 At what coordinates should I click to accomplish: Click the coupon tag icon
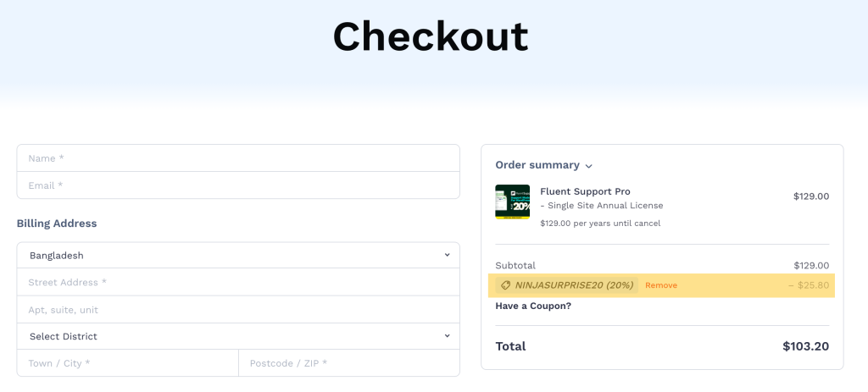[x=506, y=285]
